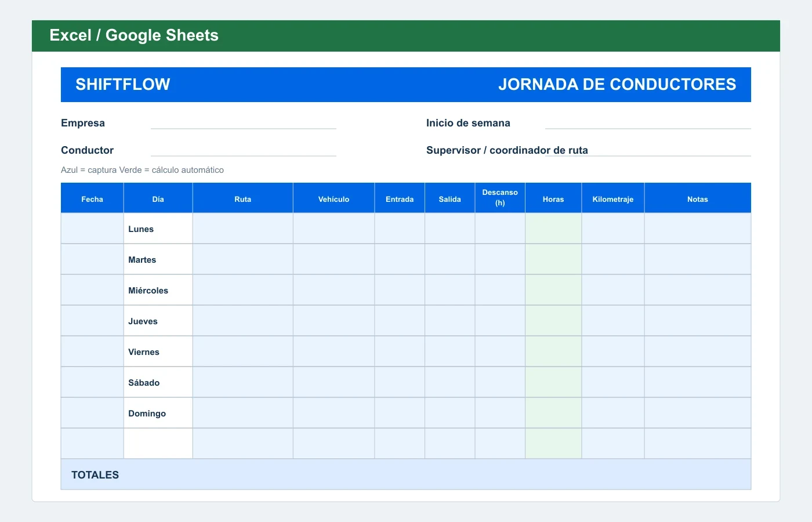
Task: Click the SHIFTFLOW title text
Action: tap(123, 85)
